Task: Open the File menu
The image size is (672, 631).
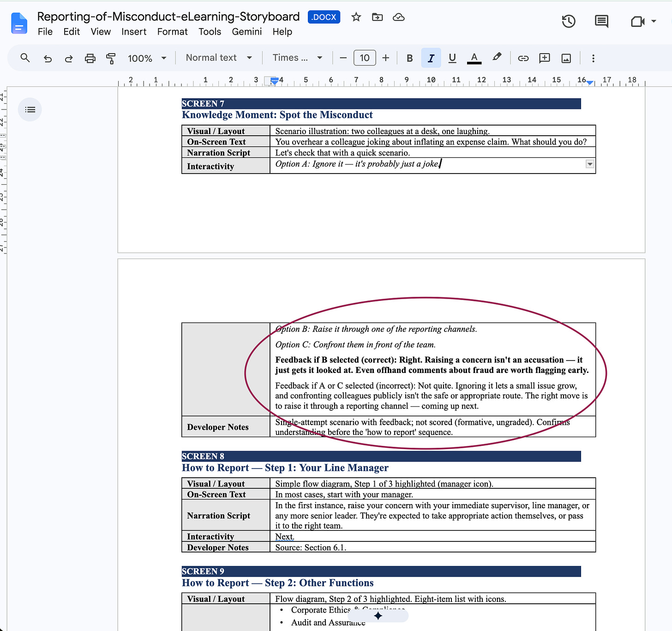Action: (45, 31)
